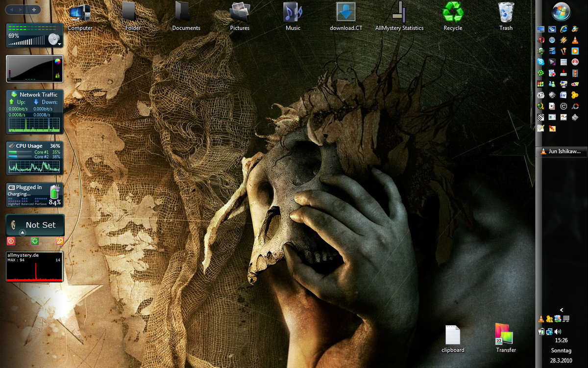Click the Show Desktop quick launch icon
This screenshot has height=368, width=588.
pos(541,29)
